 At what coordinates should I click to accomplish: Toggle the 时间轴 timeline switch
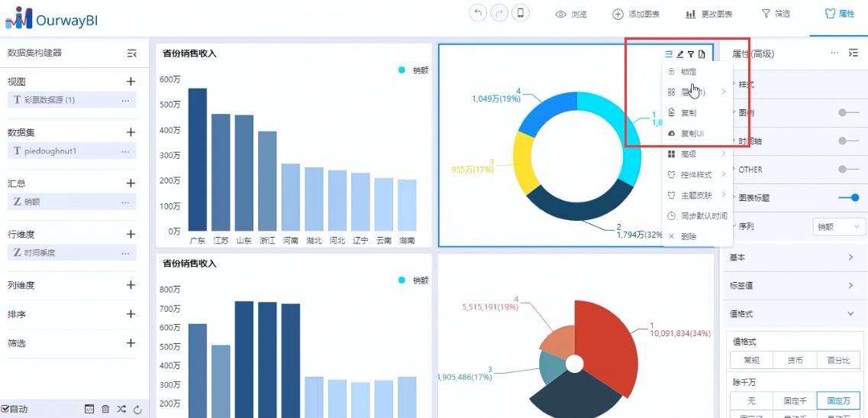849,141
